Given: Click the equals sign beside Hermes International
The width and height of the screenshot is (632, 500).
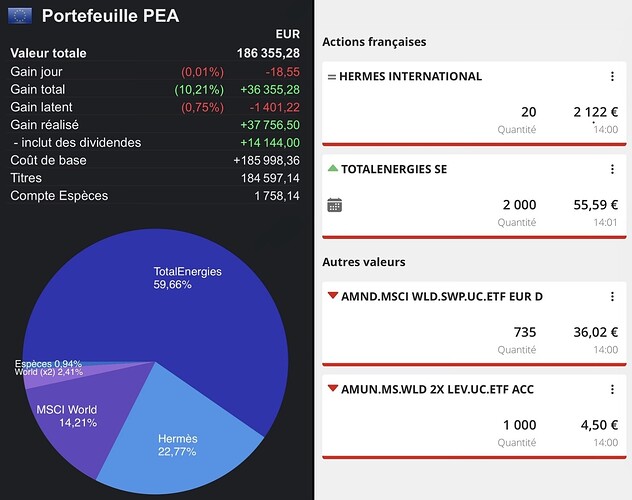Looking at the screenshot, I should click(332, 77).
